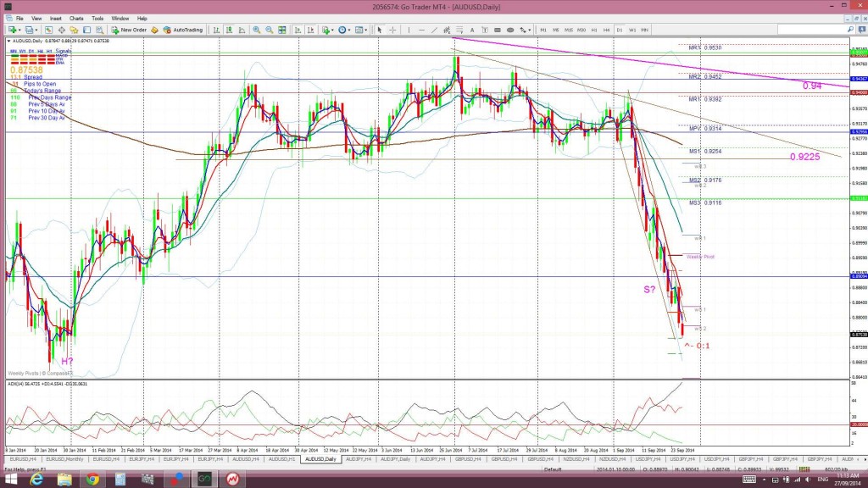
Task: Switch chart to bar chart type
Action: click(x=216, y=30)
